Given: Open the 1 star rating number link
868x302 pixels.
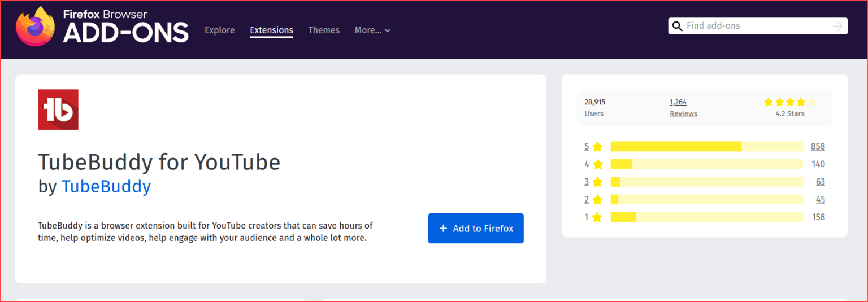Looking at the screenshot, I should tap(587, 217).
